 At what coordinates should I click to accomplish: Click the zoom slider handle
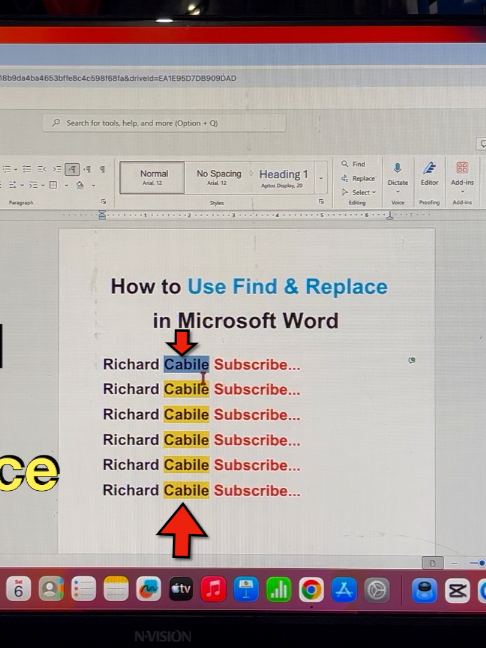click(481, 563)
